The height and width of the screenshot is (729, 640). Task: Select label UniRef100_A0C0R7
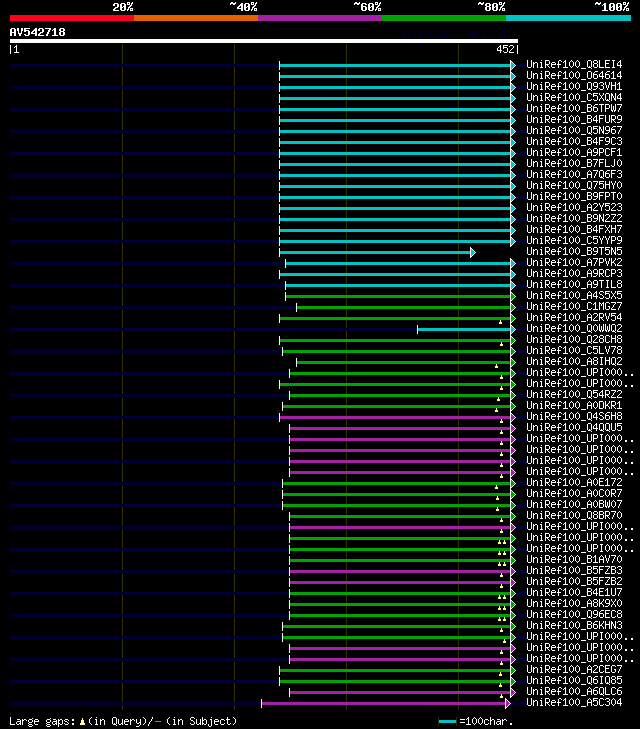click(574, 493)
